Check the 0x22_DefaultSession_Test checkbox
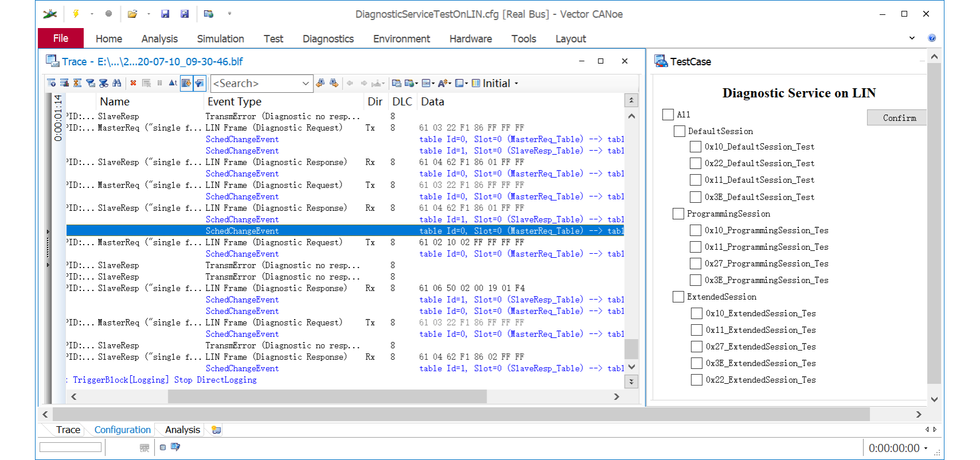Screen dimensions: 980x460 [695, 163]
